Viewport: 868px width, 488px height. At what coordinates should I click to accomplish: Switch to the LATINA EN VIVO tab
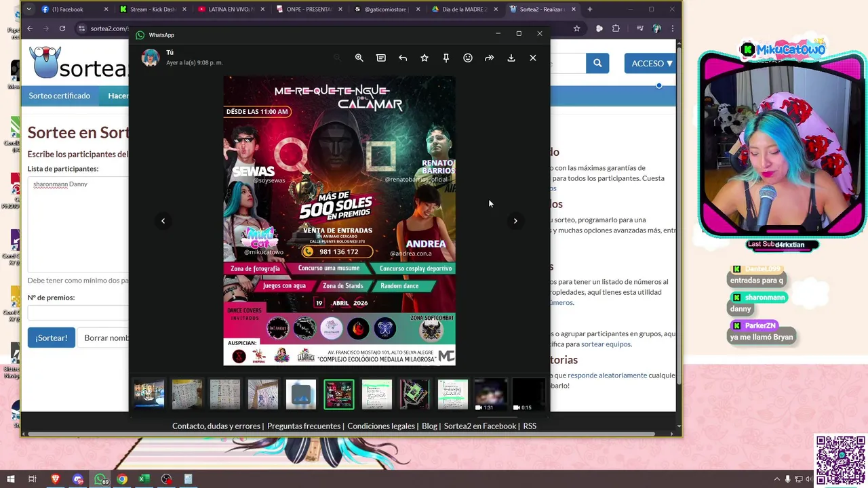231,9
